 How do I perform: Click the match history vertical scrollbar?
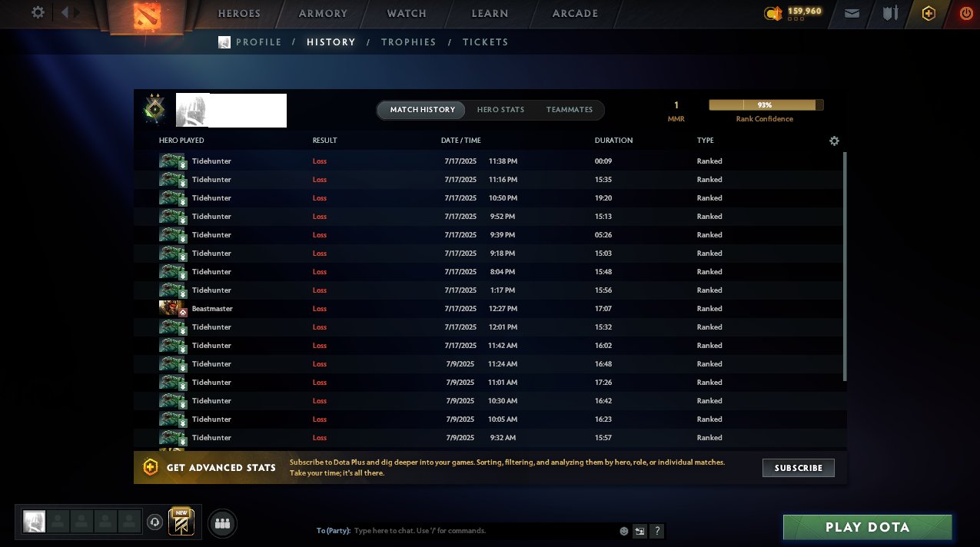[x=845, y=266]
